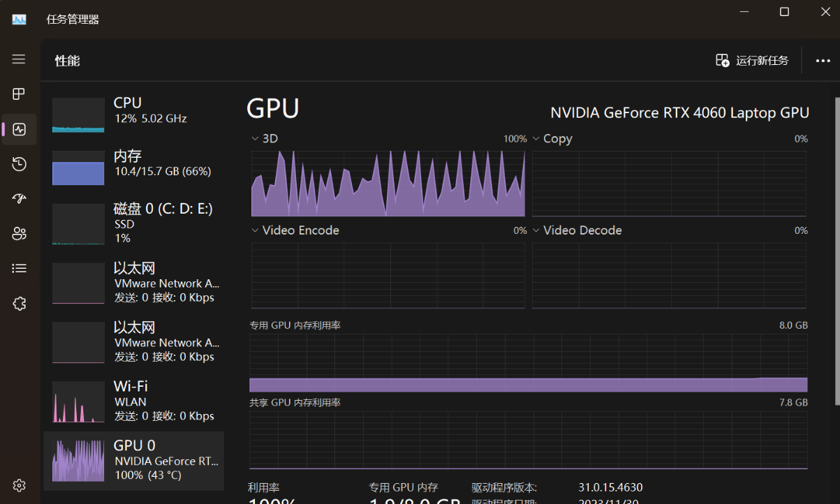Open the hamburger navigation menu
840x504 pixels.
click(x=19, y=59)
